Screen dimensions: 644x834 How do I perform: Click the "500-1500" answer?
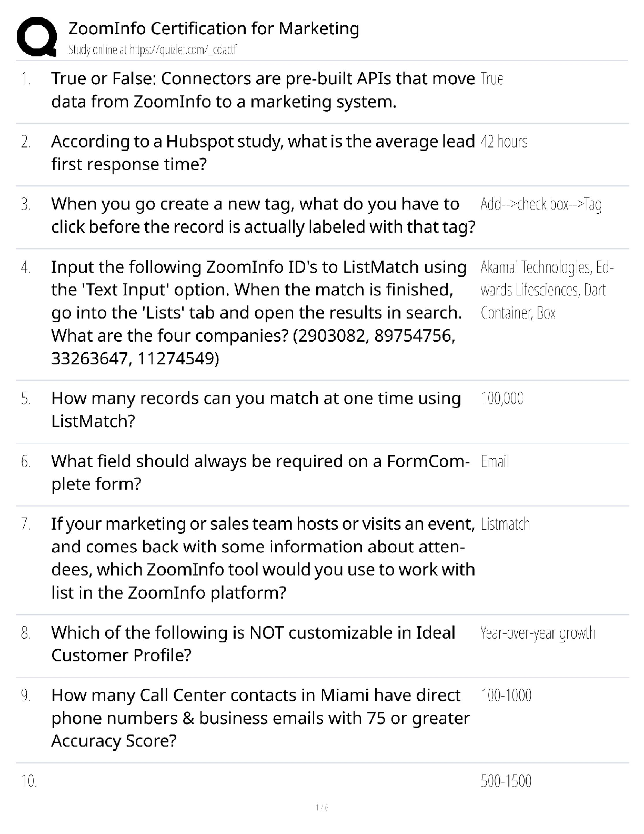click(506, 781)
